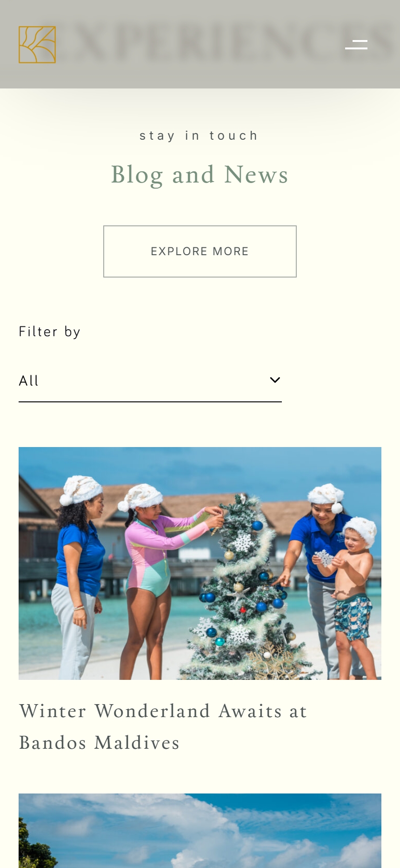Open the All filter dropdown
The width and height of the screenshot is (400, 868).
click(x=150, y=380)
